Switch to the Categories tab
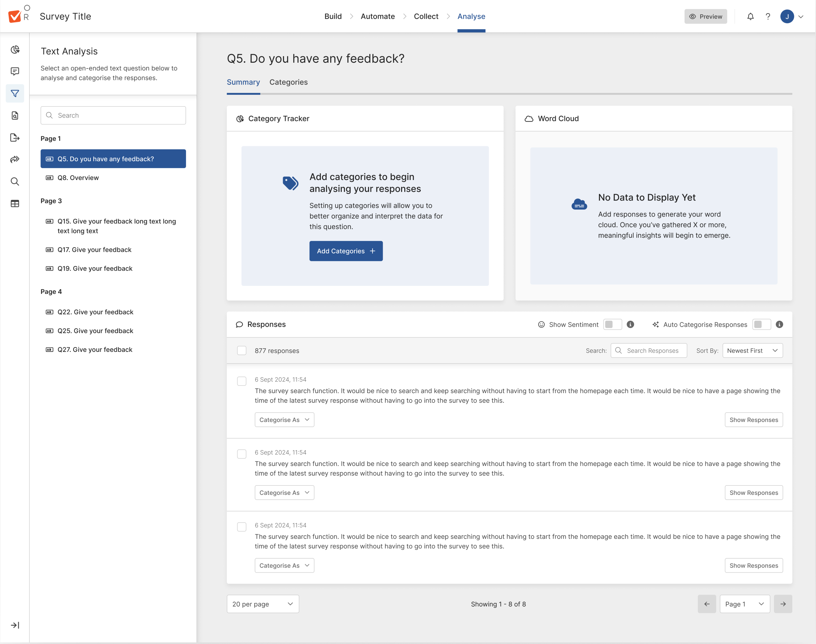816x644 pixels. (289, 82)
